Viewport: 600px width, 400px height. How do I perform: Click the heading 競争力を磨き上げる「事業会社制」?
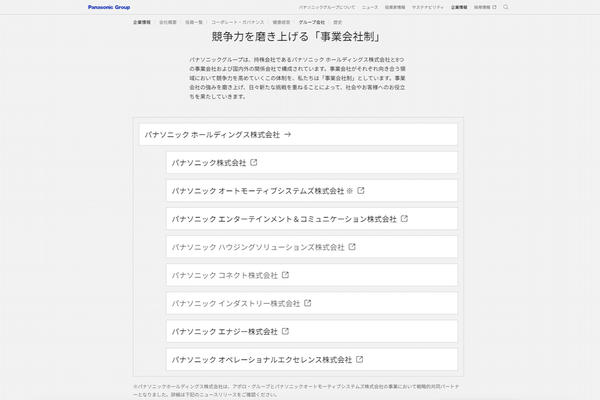click(x=297, y=37)
